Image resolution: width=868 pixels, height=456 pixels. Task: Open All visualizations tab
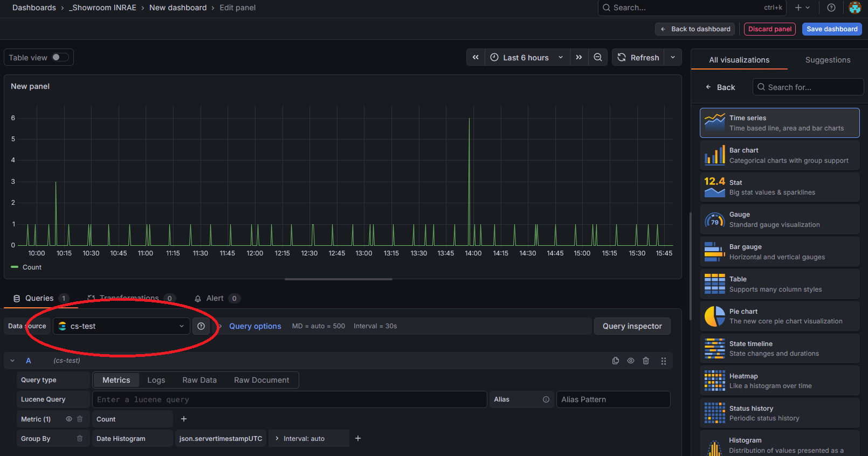click(739, 60)
